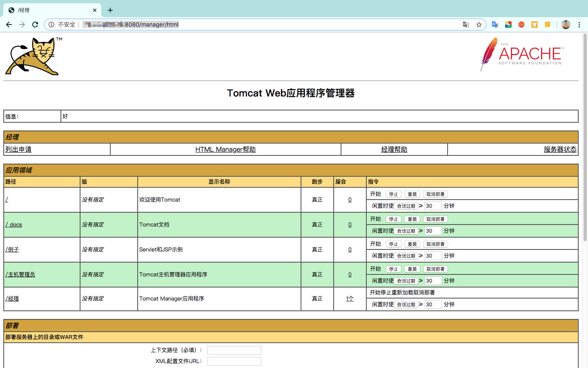Open the /例子 path link

coord(12,249)
